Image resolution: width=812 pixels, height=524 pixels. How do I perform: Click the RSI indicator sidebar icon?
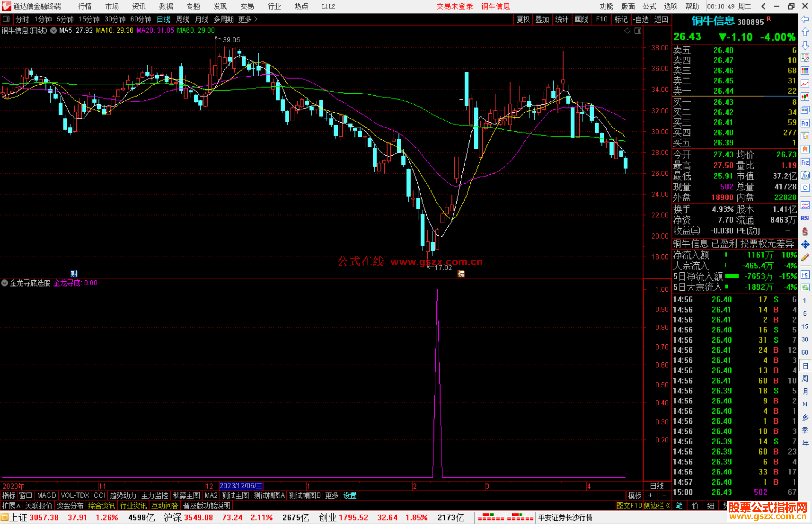(x=805, y=218)
